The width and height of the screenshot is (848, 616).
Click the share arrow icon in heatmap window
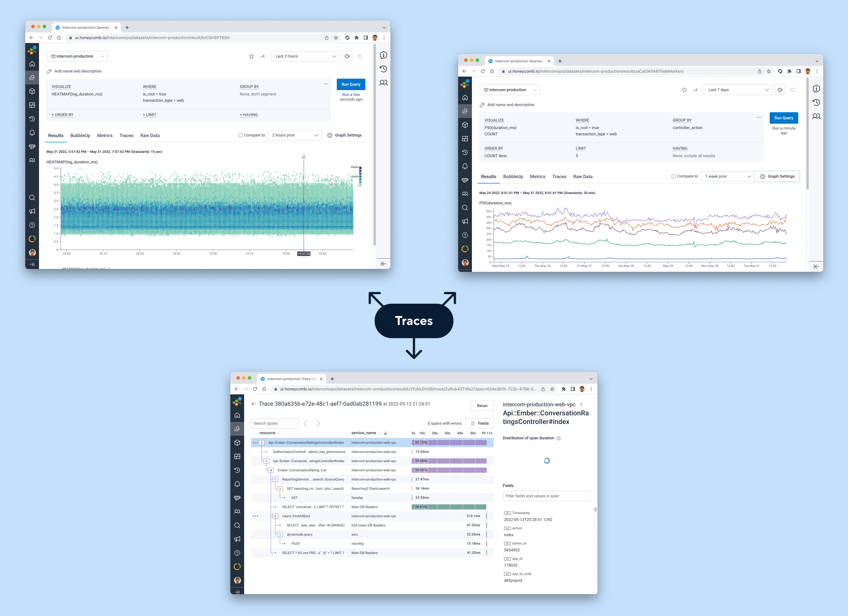(262, 57)
